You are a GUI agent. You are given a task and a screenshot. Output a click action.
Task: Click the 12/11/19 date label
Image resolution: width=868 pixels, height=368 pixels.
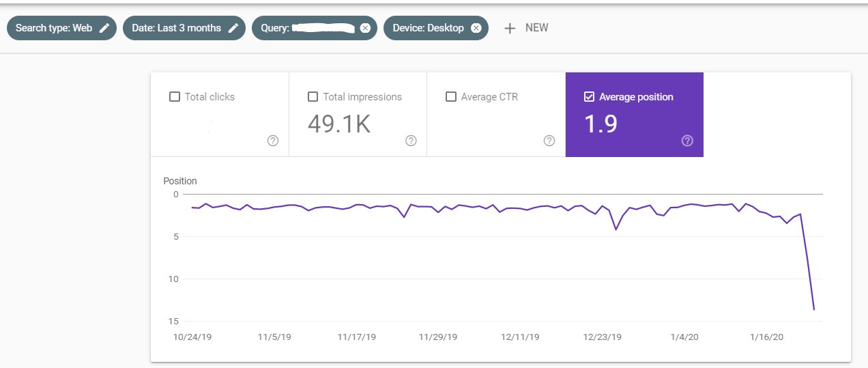(x=520, y=337)
